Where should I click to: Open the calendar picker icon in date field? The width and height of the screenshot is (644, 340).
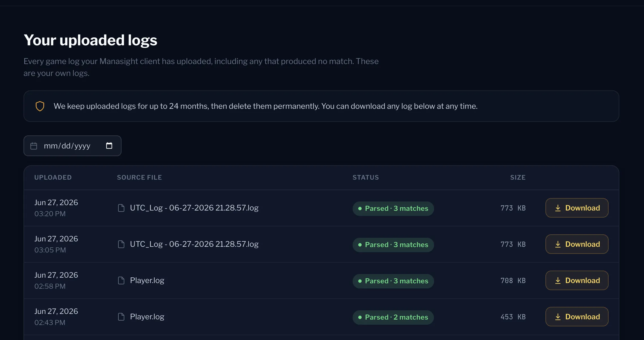(109, 146)
